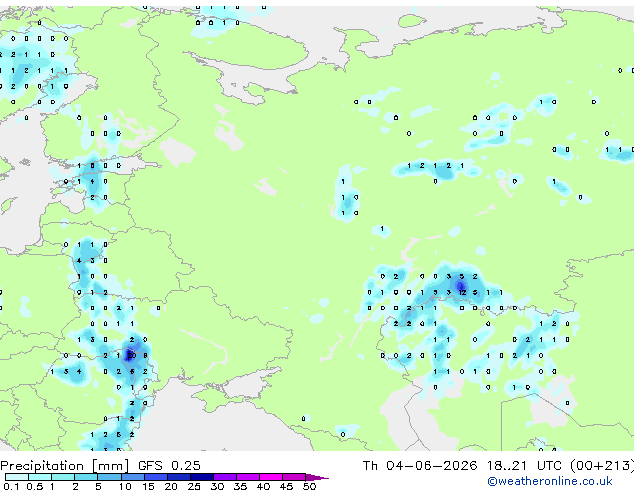Open the weatheronline.co.uk link

550,481
